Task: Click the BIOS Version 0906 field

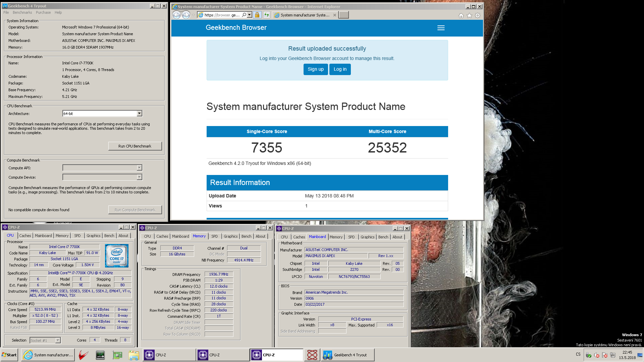Action: point(354,298)
